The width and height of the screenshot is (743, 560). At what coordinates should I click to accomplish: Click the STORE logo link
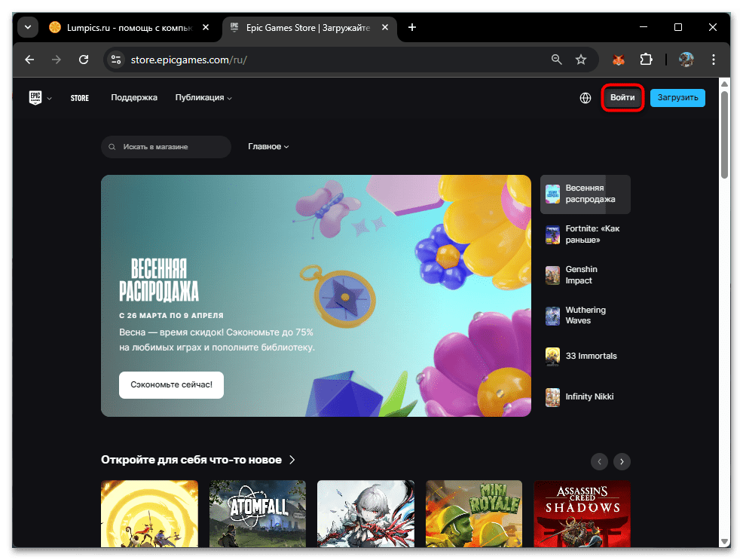tap(80, 98)
